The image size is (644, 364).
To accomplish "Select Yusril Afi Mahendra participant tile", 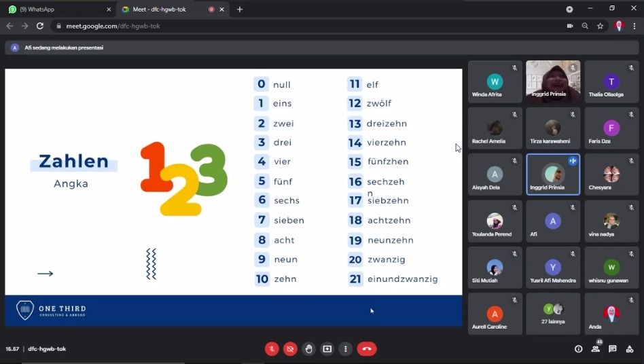I will pos(553,268).
